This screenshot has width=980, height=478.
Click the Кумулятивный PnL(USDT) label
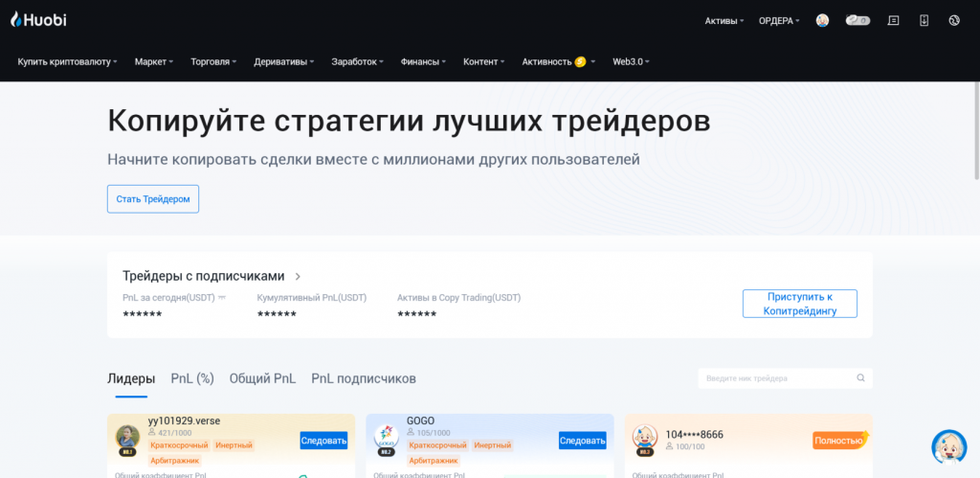pos(312,298)
